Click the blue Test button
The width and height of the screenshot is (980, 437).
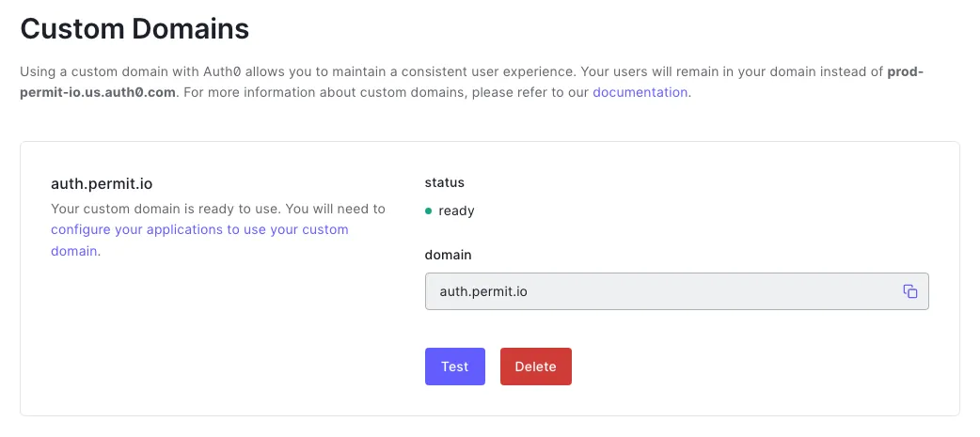(x=455, y=367)
